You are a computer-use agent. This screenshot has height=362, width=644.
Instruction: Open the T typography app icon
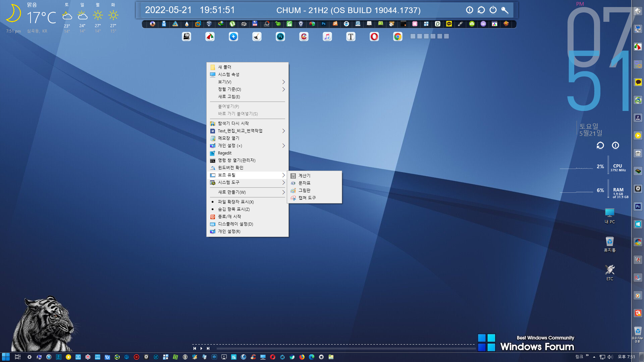(351, 37)
